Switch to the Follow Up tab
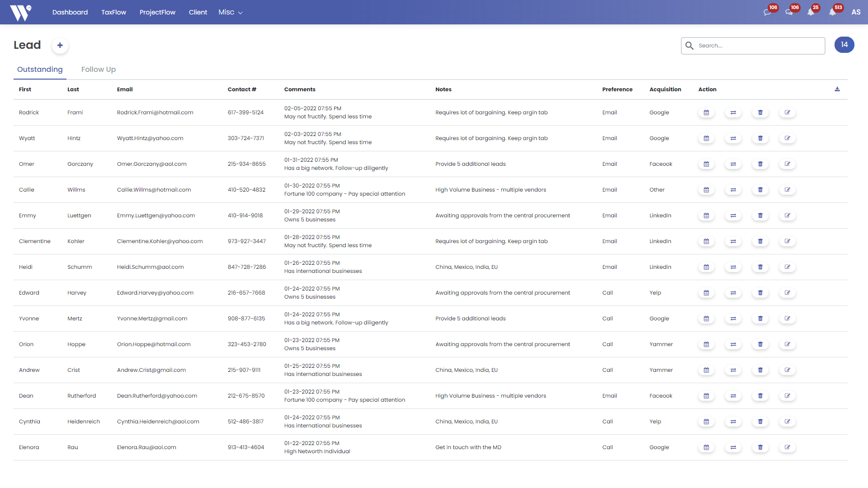868x488 pixels. pyautogui.click(x=99, y=69)
